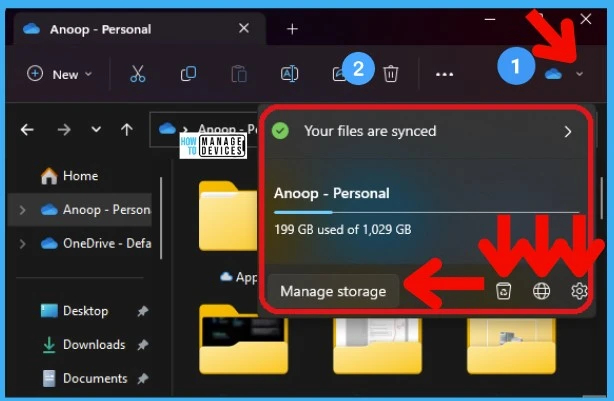Click the cloud icon in address bar
The height and width of the screenshot is (401, 614).
167,128
